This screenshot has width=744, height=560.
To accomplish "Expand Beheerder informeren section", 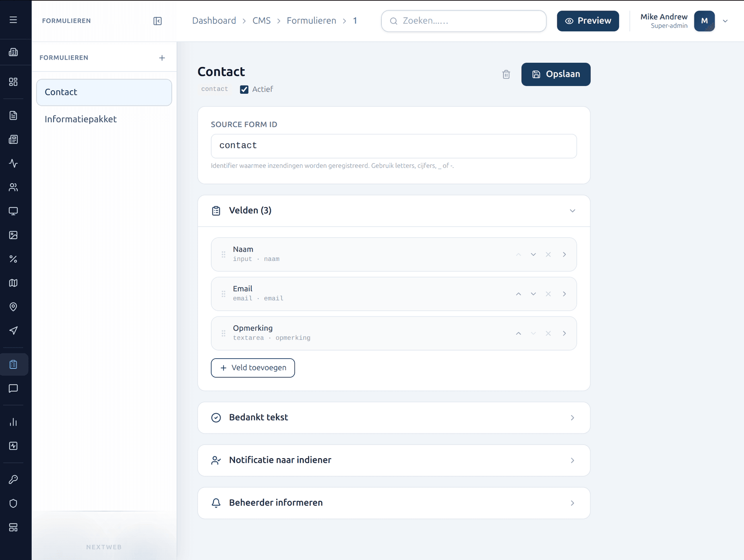I will click(x=572, y=503).
